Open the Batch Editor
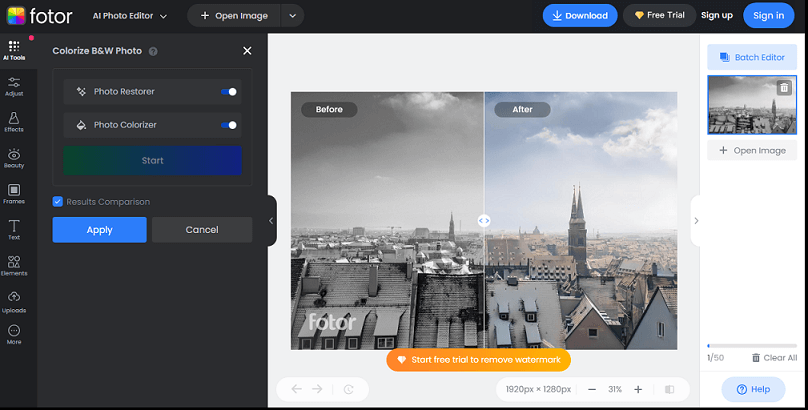The image size is (808, 410). 752,57
